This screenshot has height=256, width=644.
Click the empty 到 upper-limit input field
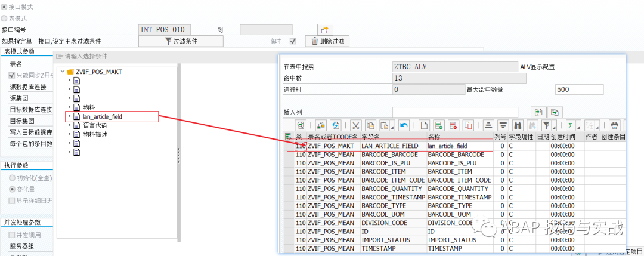(x=266, y=30)
